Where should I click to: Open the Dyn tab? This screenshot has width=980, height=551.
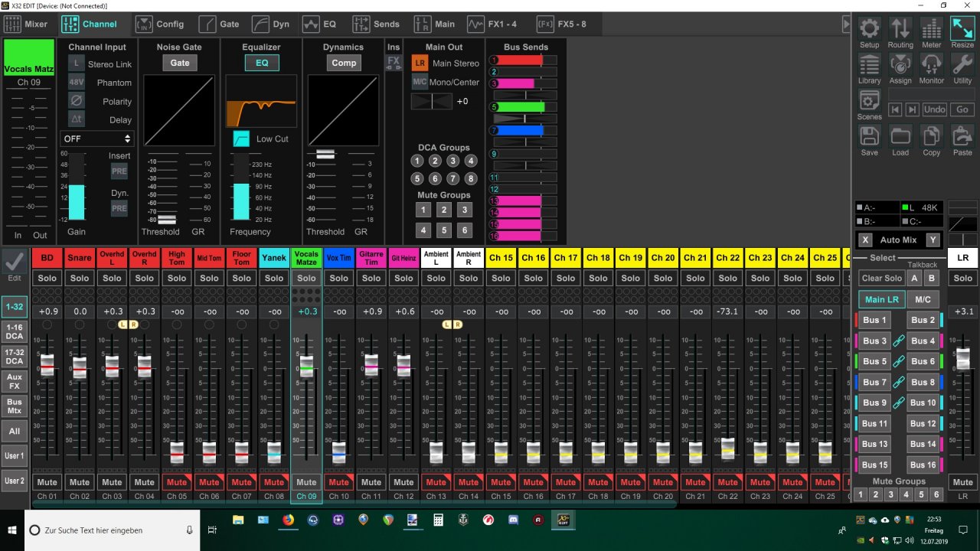[x=272, y=24]
